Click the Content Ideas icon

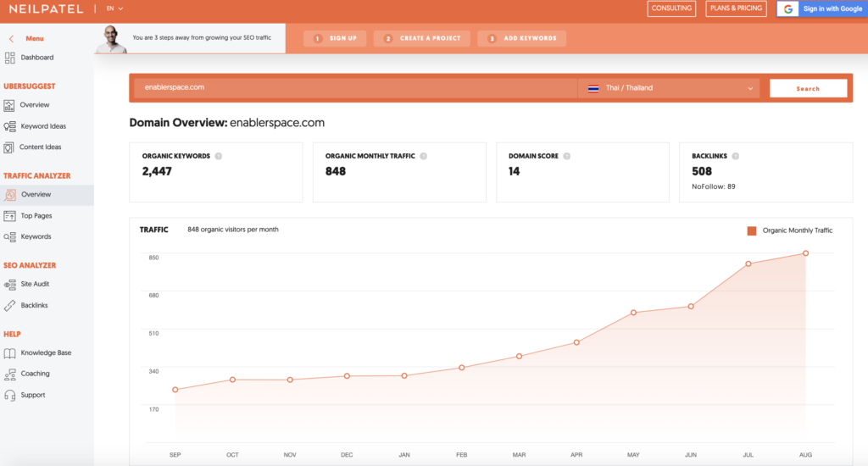pos(8,147)
